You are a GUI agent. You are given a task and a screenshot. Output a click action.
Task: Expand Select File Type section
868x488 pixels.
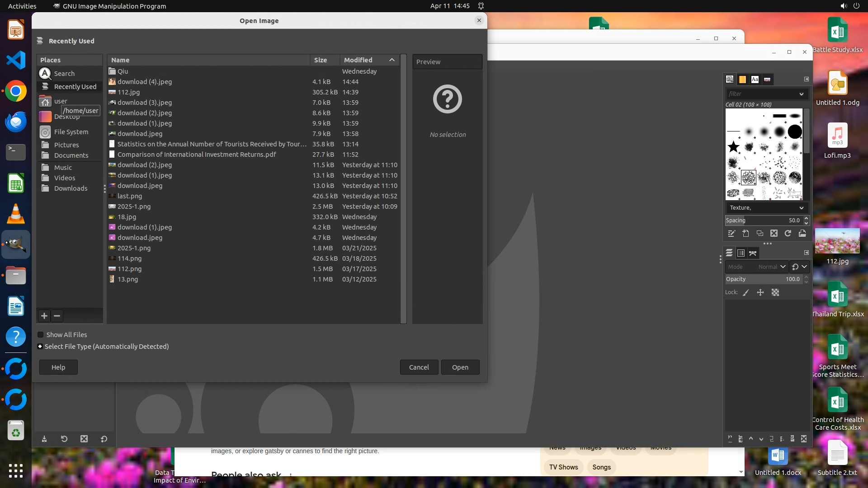pyautogui.click(x=40, y=347)
